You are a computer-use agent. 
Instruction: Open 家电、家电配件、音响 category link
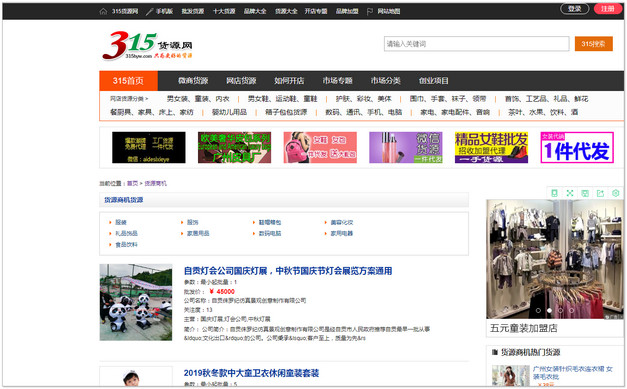click(455, 112)
